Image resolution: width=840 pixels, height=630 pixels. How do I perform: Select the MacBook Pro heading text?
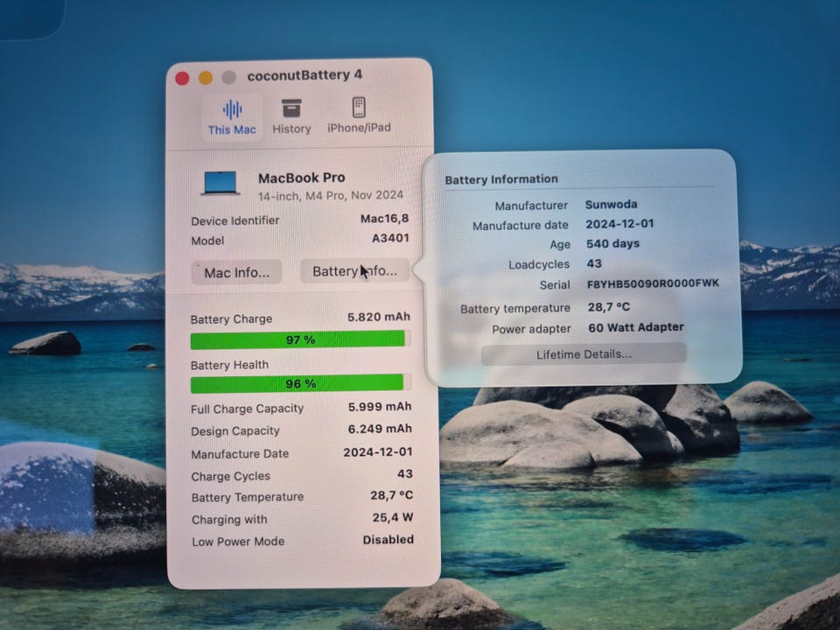coord(302,178)
